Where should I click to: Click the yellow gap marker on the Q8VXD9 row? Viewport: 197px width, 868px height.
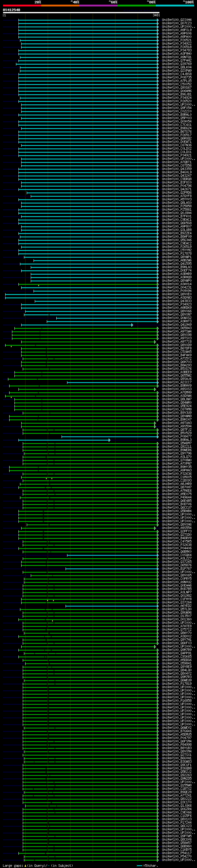[x=11, y=346]
